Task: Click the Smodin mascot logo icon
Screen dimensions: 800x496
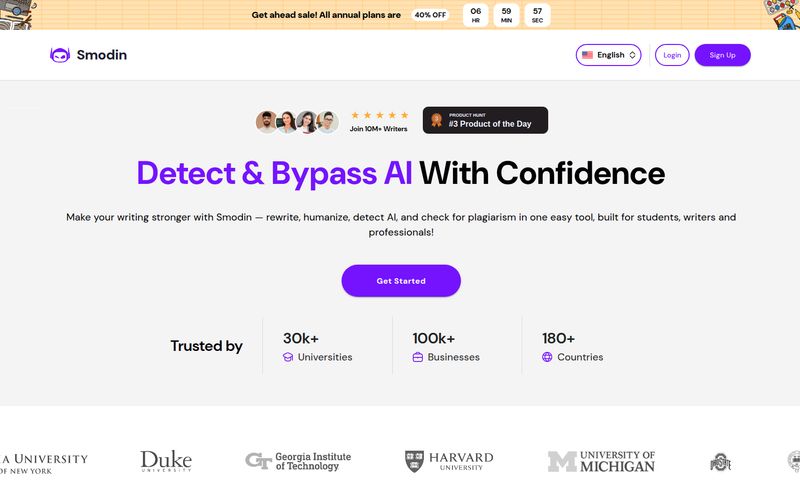Action: point(60,55)
